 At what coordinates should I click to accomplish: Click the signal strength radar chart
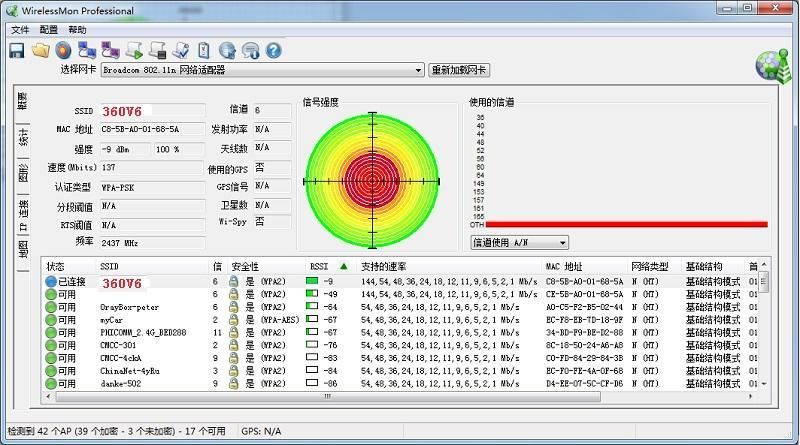coord(372,181)
